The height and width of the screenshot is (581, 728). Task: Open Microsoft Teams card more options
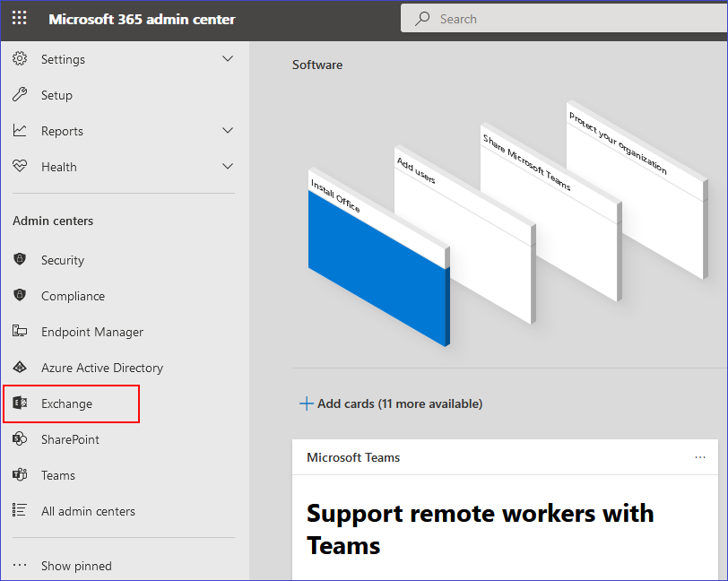pyautogui.click(x=700, y=457)
